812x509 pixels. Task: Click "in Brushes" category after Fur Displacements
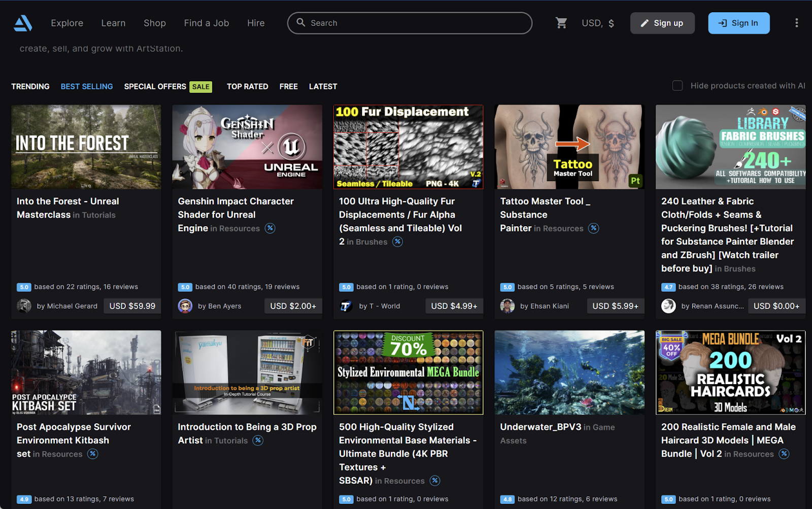click(367, 242)
